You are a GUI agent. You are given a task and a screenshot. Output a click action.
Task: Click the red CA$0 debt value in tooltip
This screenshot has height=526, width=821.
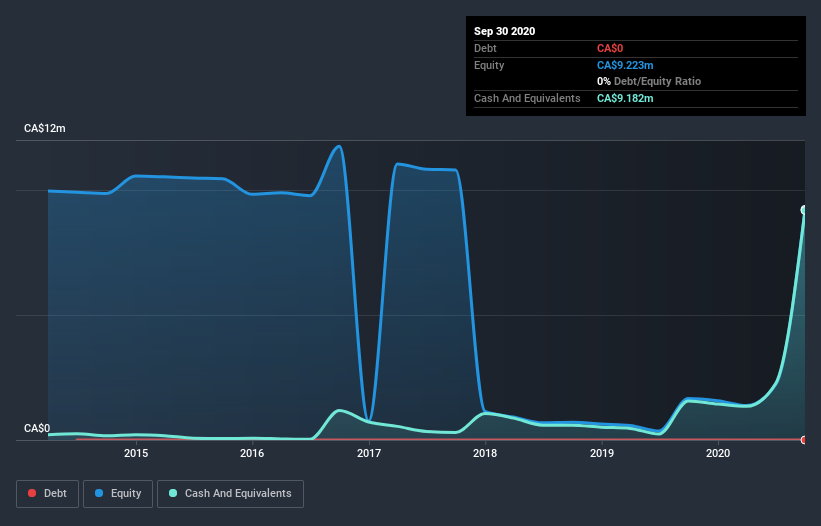tap(610, 49)
